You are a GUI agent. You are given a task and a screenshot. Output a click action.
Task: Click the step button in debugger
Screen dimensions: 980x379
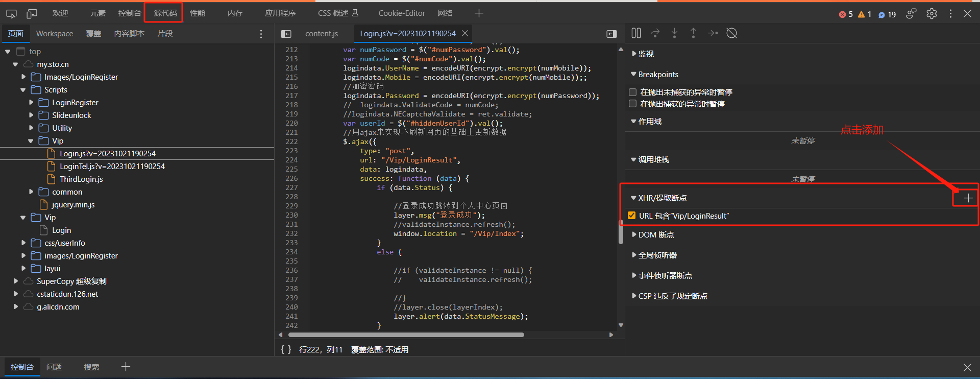click(713, 33)
